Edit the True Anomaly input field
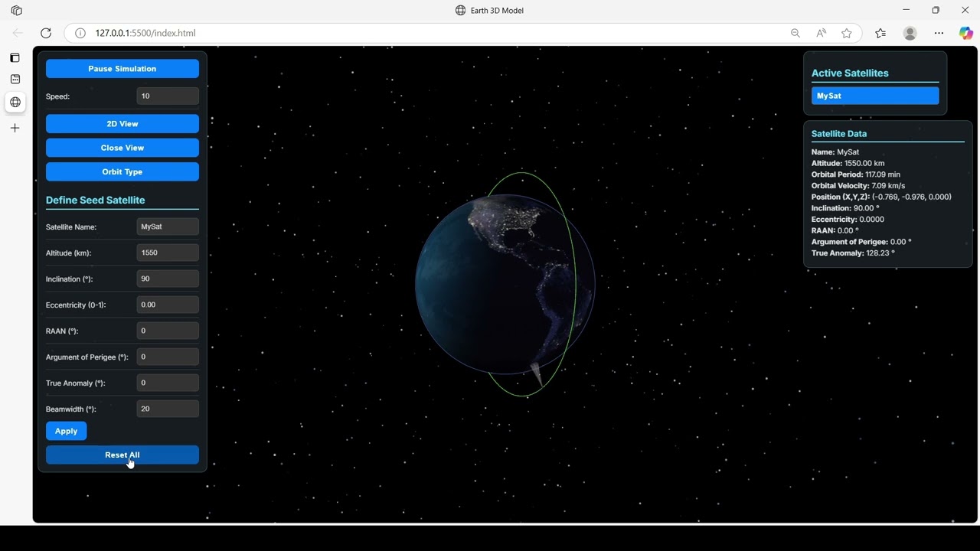Screen dimensions: 980x551 (168, 383)
